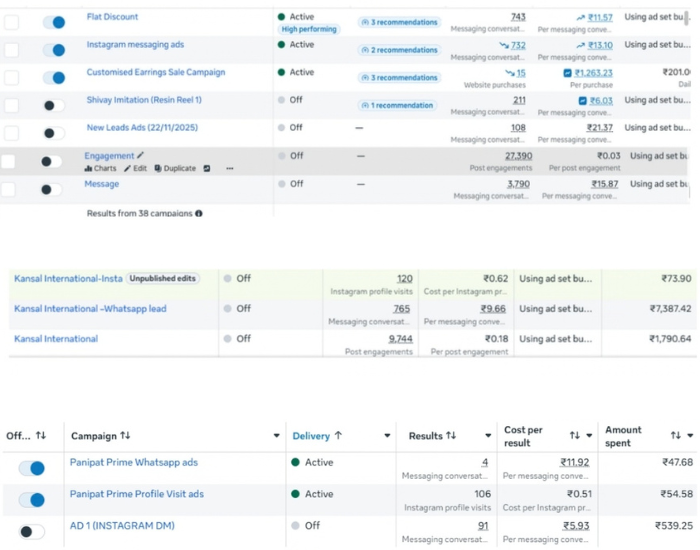Screen dimensions: 700x550
Task: Open the Flat Discount campaign
Action: click(x=112, y=17)
